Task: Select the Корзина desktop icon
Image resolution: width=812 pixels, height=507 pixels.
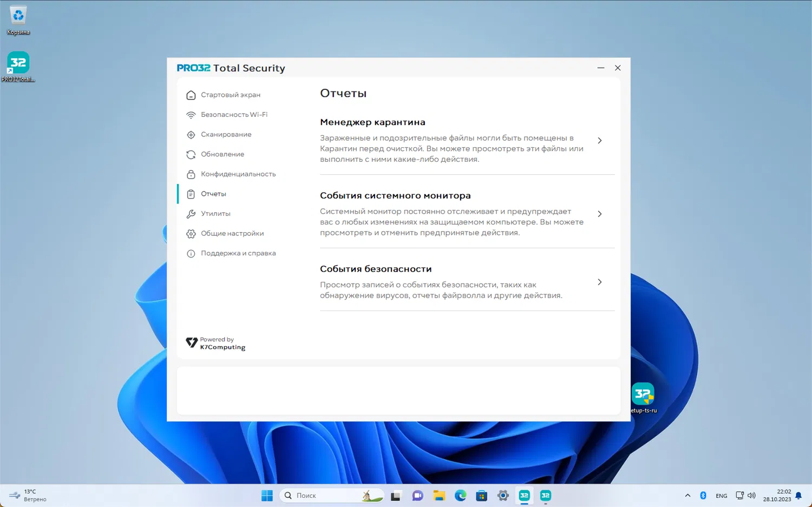Action: tap(18, 20)
